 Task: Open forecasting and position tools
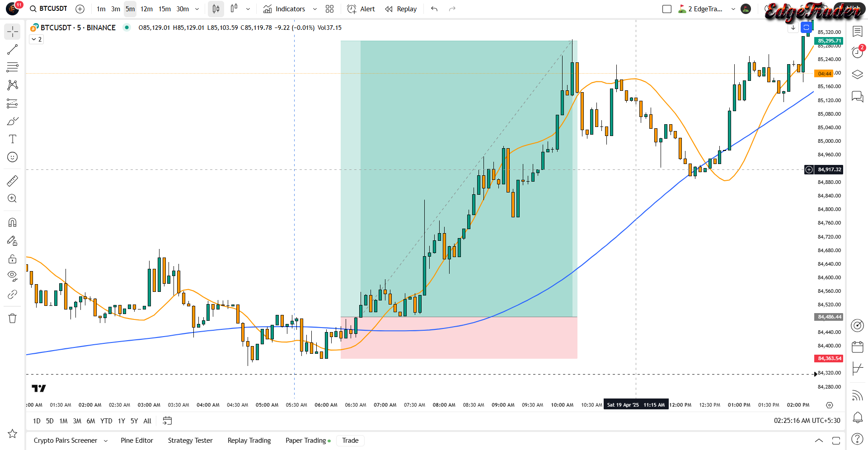click(x=13, y=103)
